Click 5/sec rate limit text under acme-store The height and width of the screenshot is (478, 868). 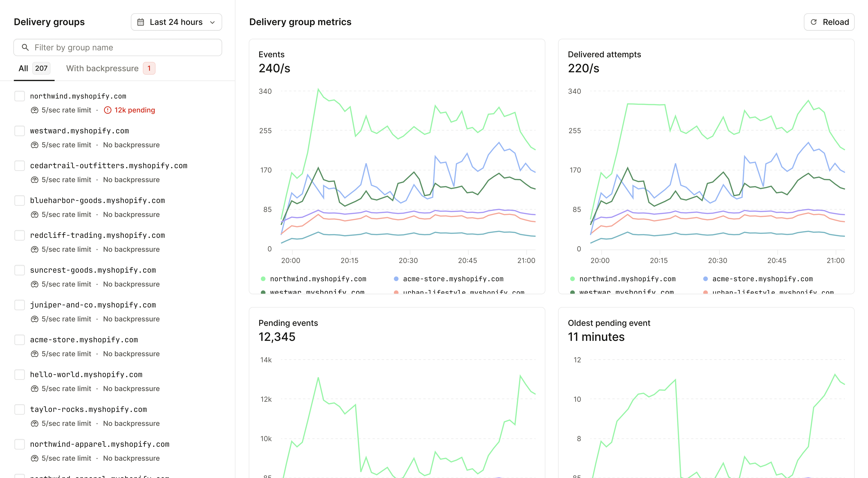click(x=66, y=354)
